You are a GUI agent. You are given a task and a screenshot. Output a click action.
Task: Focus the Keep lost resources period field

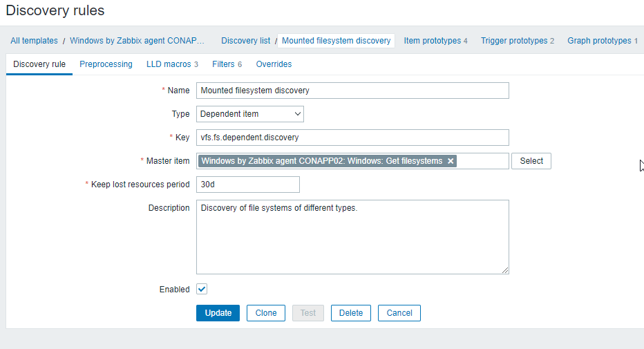tap(248, 185)
